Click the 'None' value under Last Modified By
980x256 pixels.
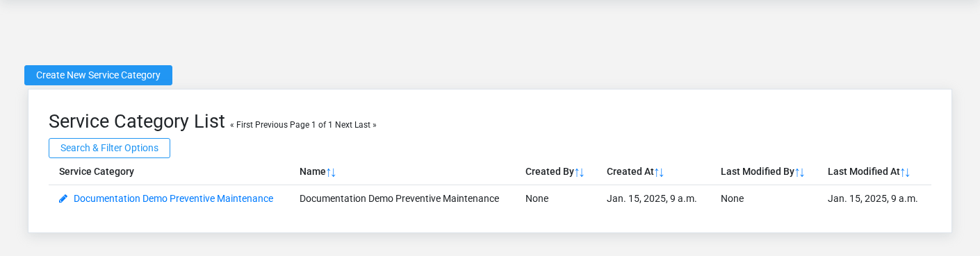[732, 198]
